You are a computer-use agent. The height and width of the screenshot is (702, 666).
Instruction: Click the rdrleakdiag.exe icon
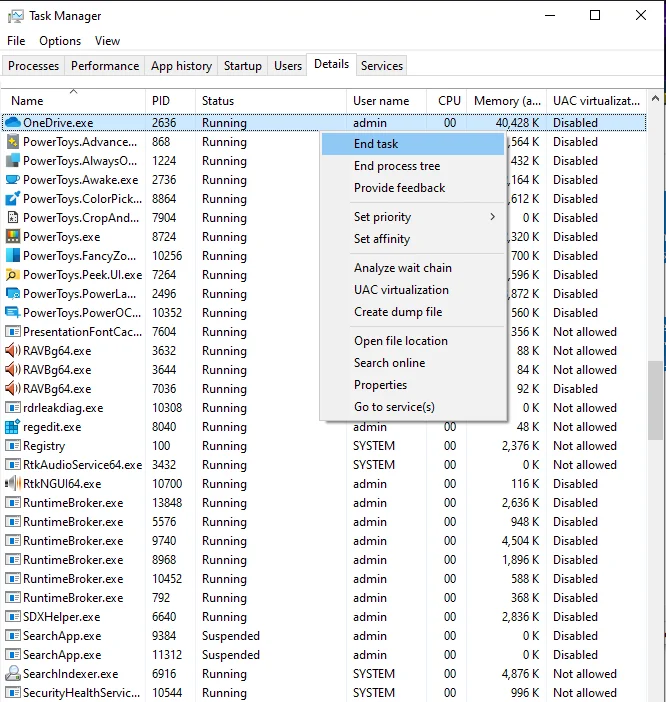coord(13,408)
